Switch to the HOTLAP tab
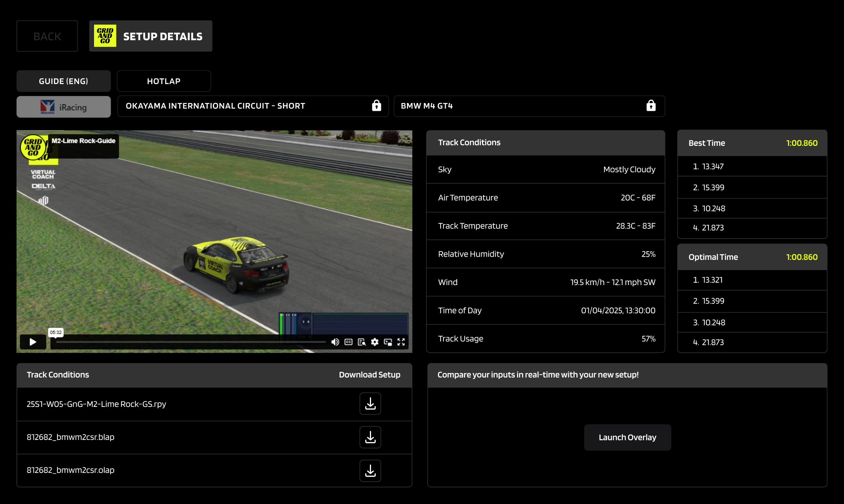The height and width of the screenshot is (504, 844). pyautogui.click(x=164, y=81)
